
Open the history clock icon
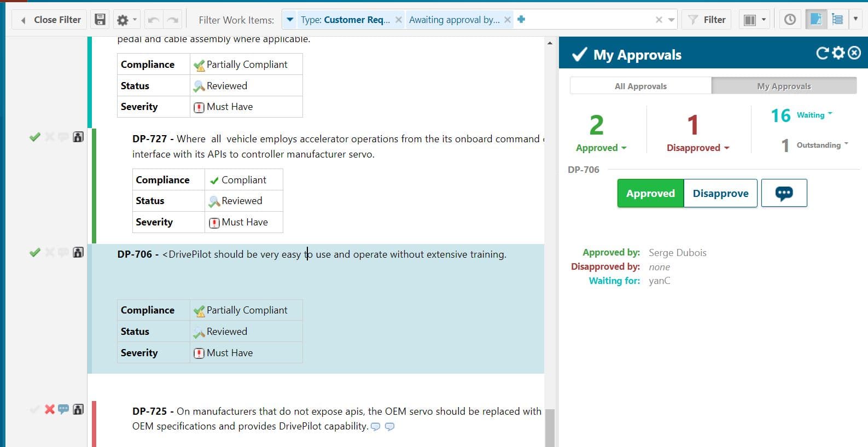click(790, 20)
